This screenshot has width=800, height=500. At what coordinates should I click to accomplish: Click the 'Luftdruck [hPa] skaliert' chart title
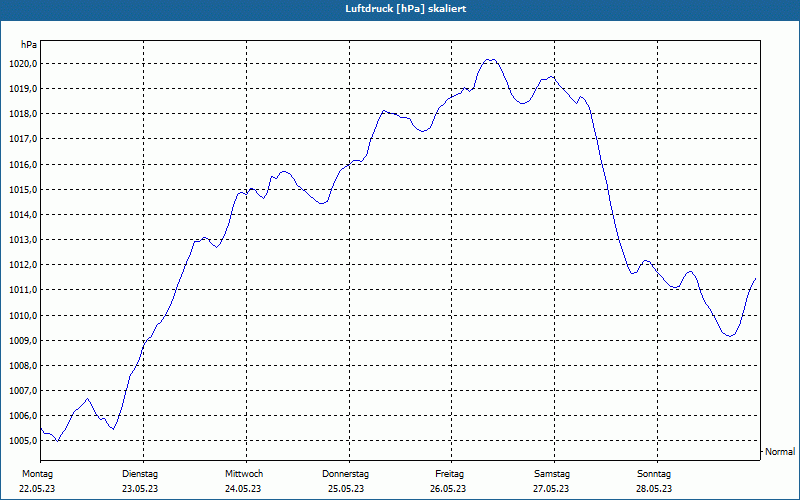coord(406,9)
